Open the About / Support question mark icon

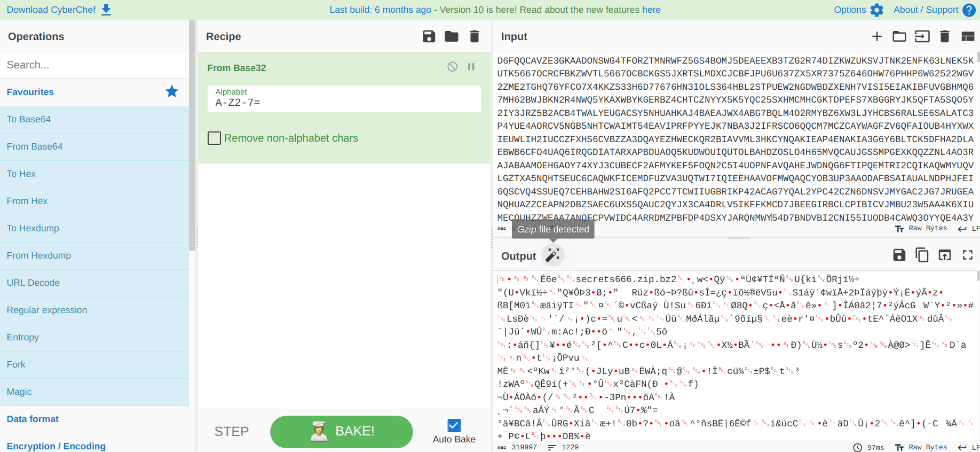[x=969, y=10]
